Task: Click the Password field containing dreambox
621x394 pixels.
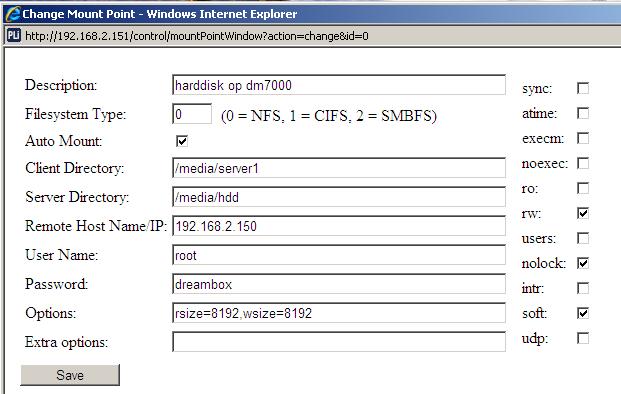Action: pos(339,284)
